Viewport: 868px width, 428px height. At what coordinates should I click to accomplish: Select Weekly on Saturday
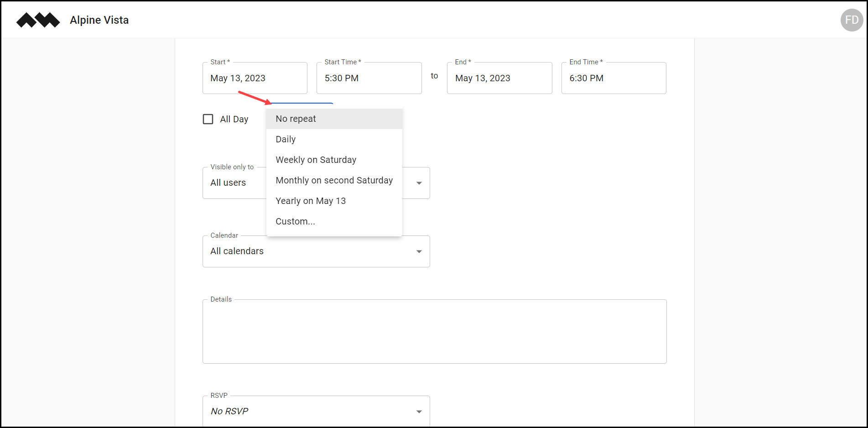pos(334,160)
